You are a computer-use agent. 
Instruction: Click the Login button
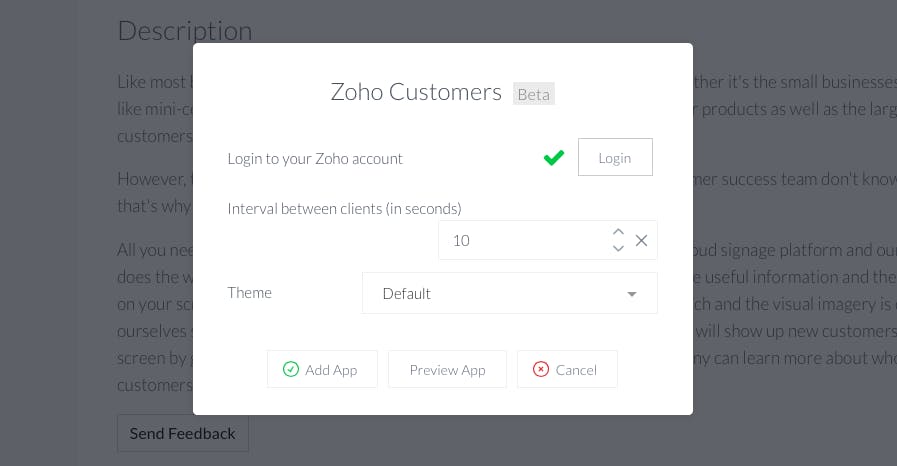(x=615, y=157)
